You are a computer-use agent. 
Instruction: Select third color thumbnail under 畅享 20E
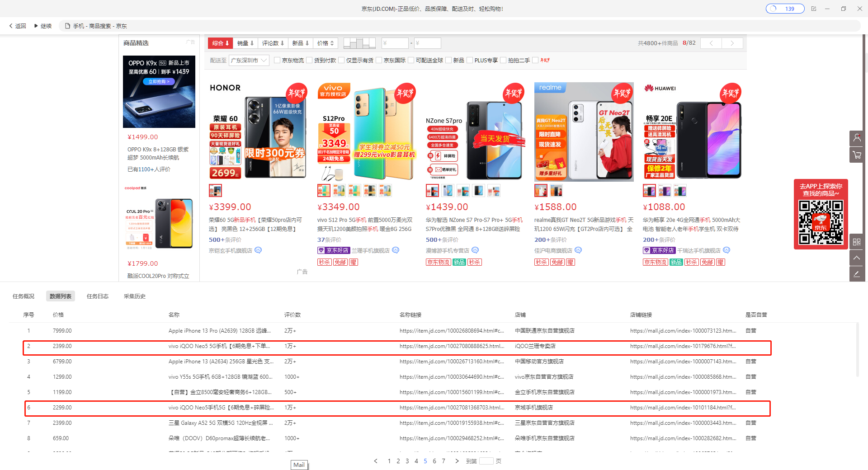680,191
